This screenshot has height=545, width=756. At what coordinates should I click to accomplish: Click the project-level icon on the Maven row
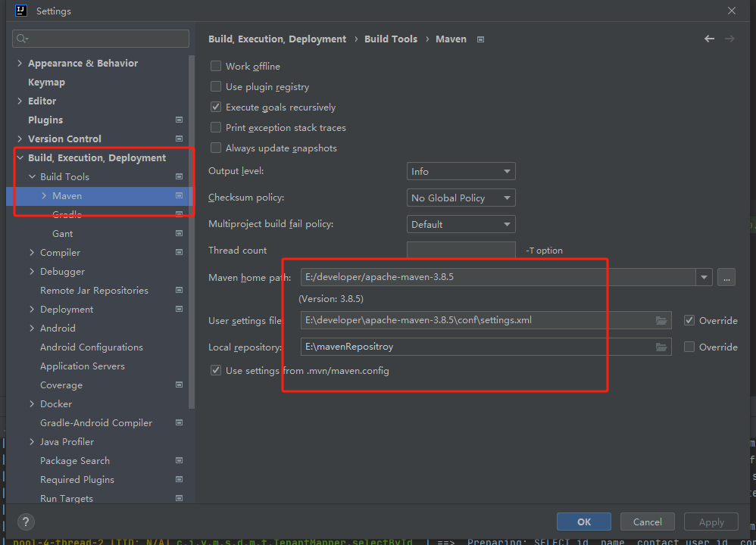[179, 195]
